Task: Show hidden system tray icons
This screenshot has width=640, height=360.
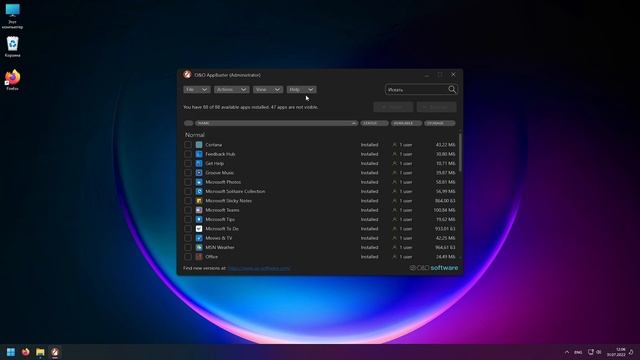Action: point(567,352)
